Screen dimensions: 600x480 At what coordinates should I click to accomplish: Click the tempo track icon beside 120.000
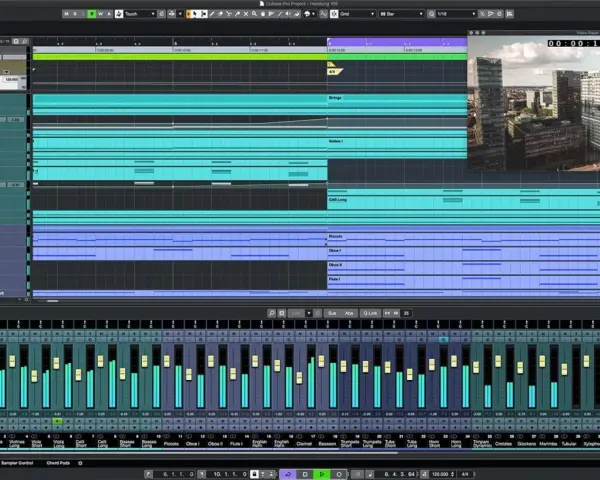pos(424,474)
